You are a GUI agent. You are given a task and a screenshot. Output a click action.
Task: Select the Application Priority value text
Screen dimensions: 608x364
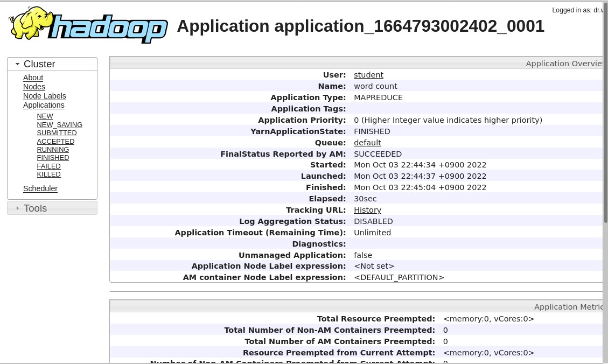448,120
